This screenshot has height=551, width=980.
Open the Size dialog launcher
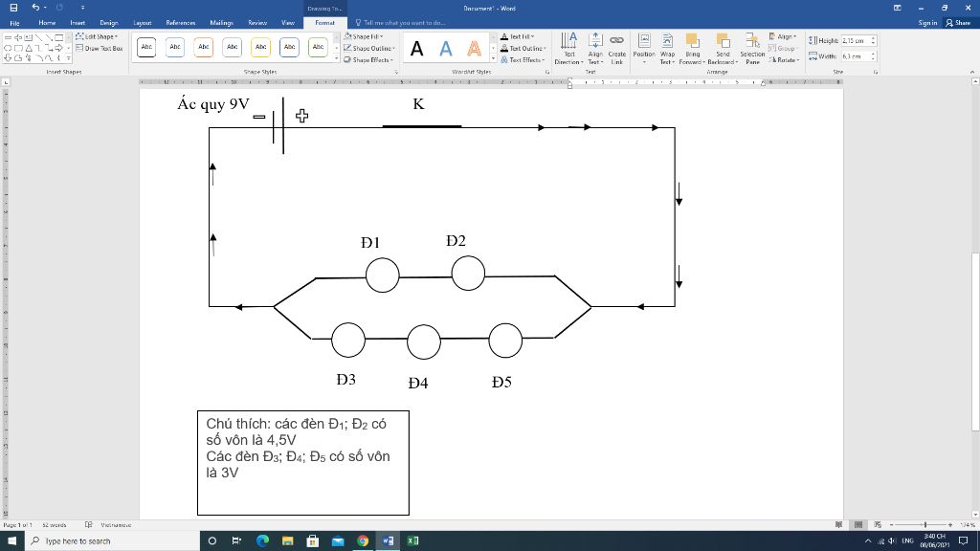(876, 73)
